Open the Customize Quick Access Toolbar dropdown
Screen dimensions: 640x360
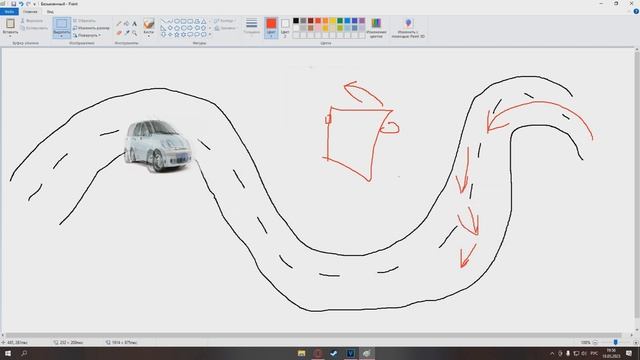click(34, 4)
